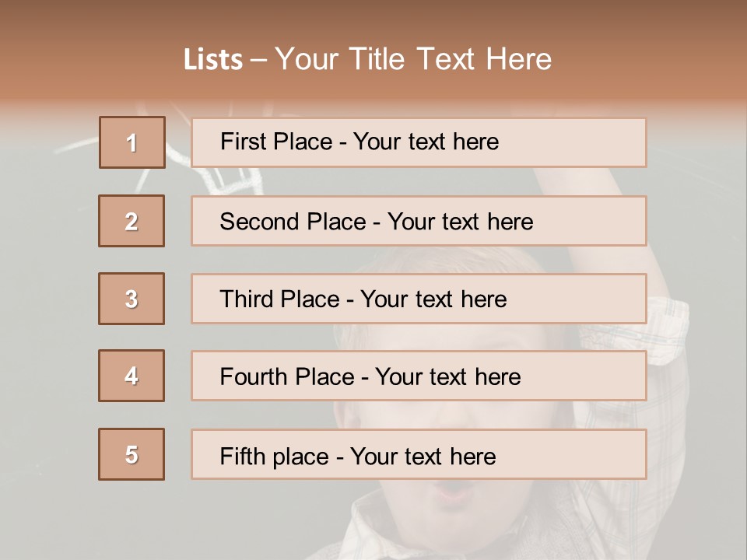Click the number 3 square
The width and height of the screenshot is (747, 560).
point(132,299)
